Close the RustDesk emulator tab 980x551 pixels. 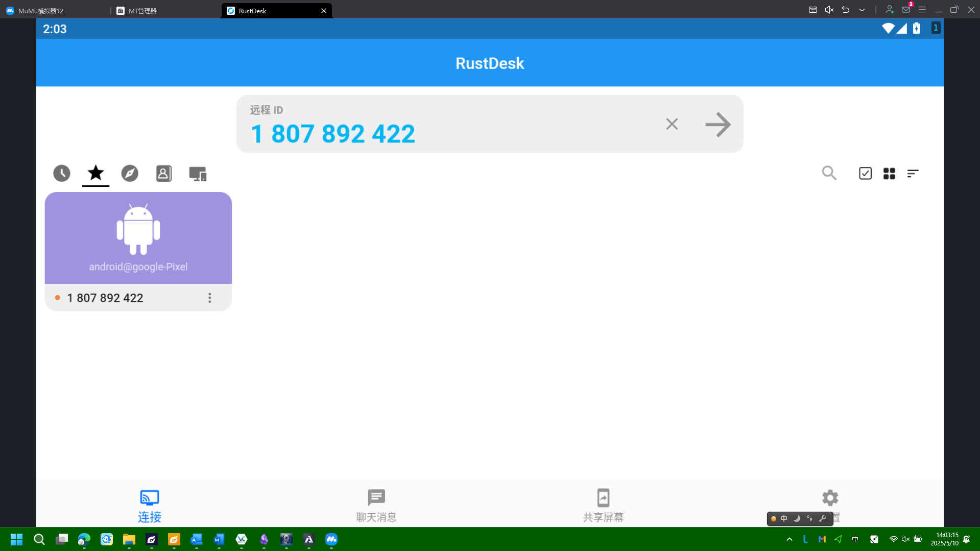pos(324,11)
